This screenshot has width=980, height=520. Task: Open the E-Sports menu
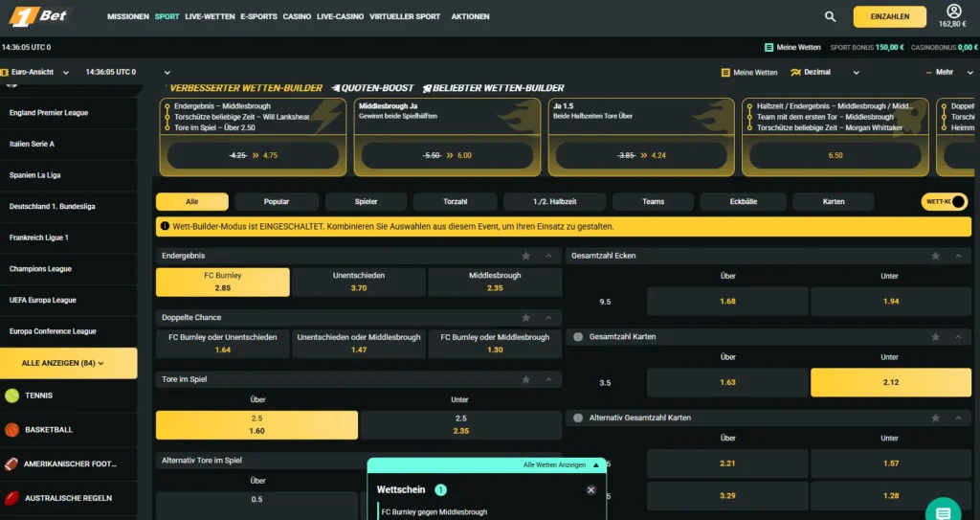coord(258,17)
